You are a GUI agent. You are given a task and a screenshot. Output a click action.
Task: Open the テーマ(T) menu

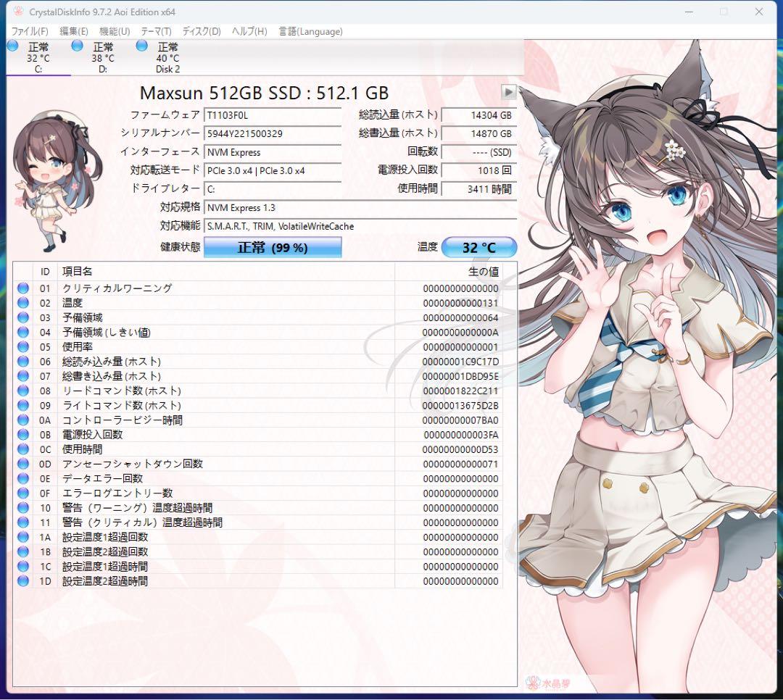157,31
